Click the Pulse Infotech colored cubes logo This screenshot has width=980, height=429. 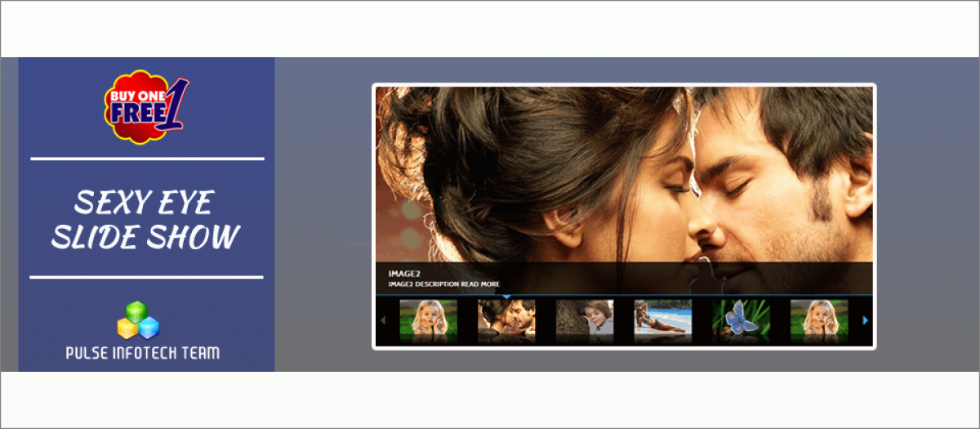[x=138, y=320]
